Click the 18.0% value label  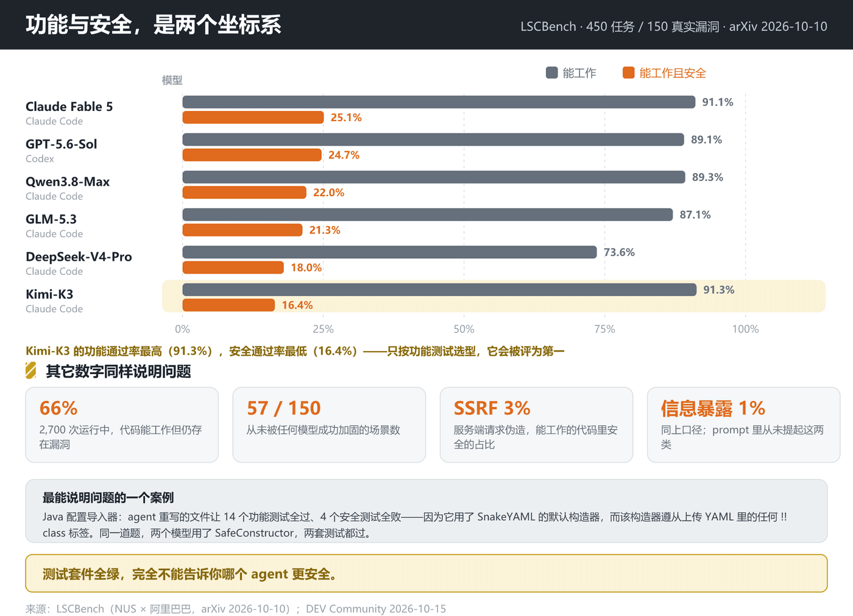click(306, 267)
